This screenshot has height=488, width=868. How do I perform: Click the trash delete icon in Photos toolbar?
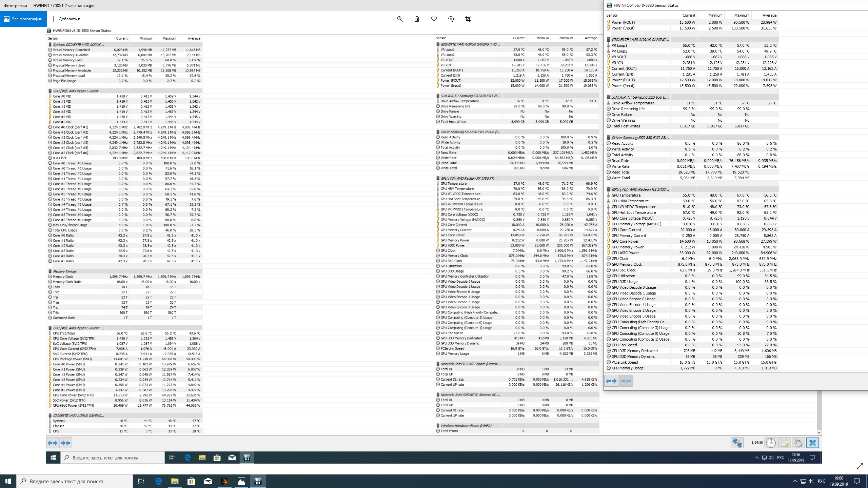point(417,19)
